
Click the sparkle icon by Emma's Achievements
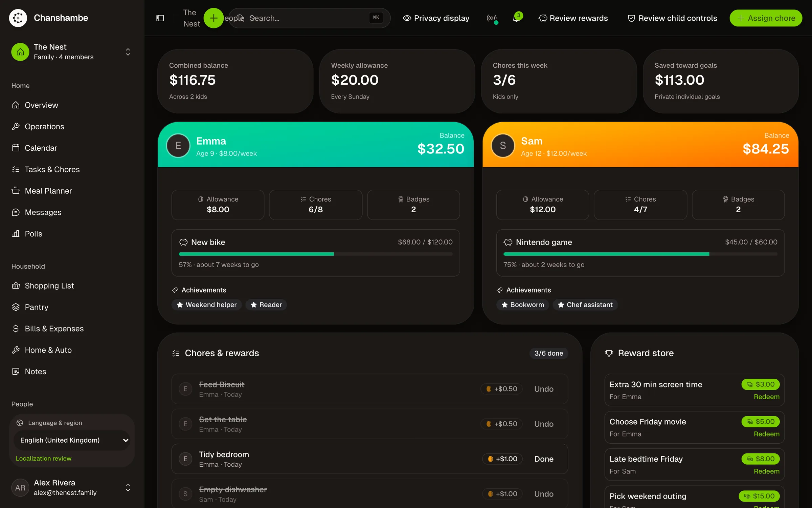point(175,290)
